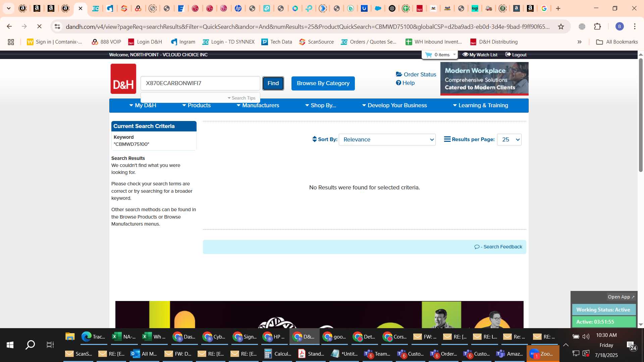
Task: Open the Chrome profile B avatar
Action: coord(620,26)
